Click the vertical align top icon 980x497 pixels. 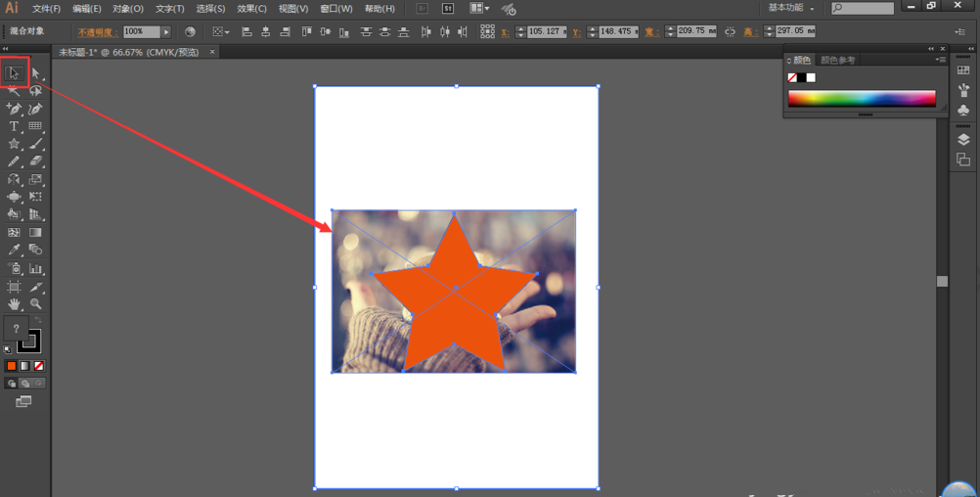(x=306, y=31)
